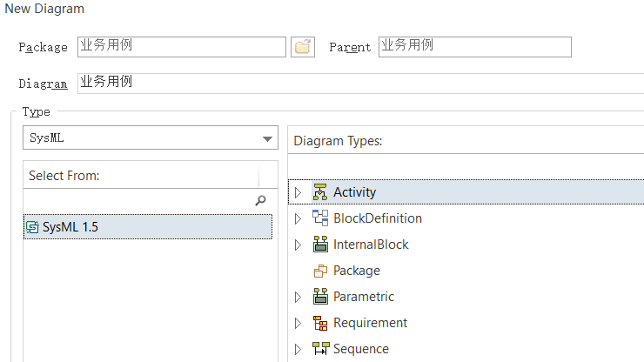This screenshot has height=362, width=644.
Task: Open the package browse folder button
Action: [x=303, y=47]
